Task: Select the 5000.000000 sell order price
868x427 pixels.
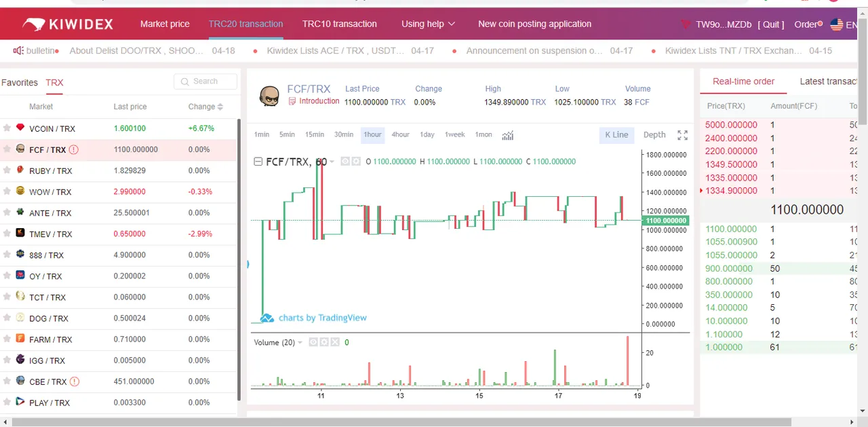Action: coord(731,125)
